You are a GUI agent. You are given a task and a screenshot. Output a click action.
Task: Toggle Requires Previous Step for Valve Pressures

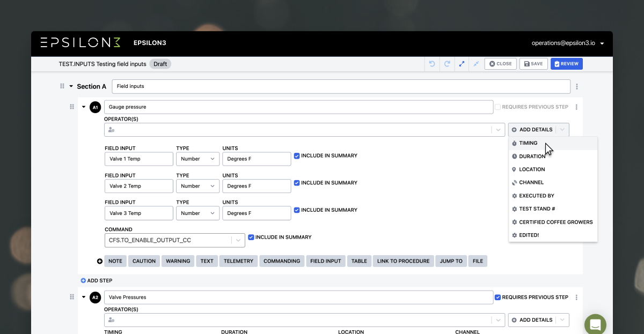(x=497, y=297)
